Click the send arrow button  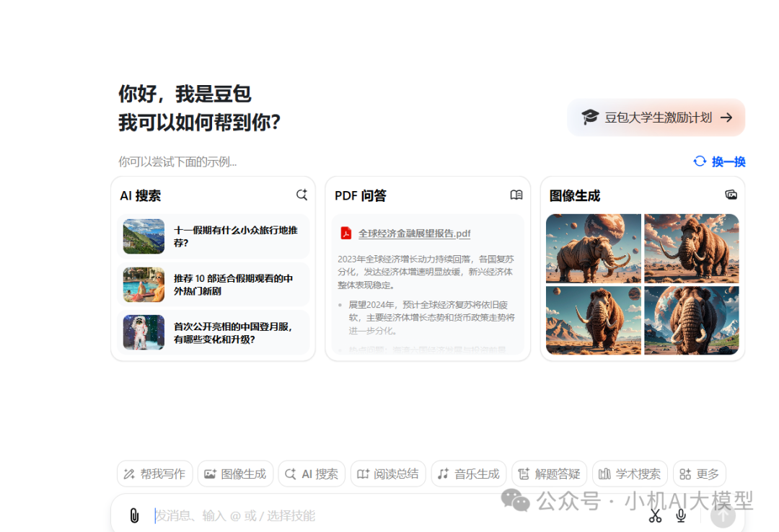click(x=723, y=515)
